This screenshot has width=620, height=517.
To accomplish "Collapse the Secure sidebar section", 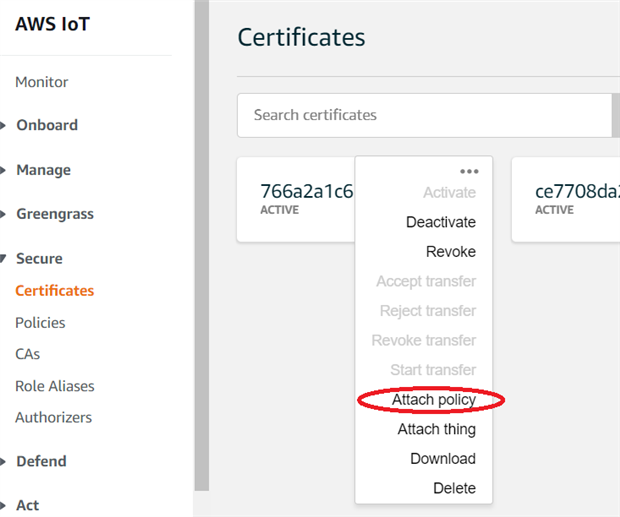I will click(x=38, y=258).
